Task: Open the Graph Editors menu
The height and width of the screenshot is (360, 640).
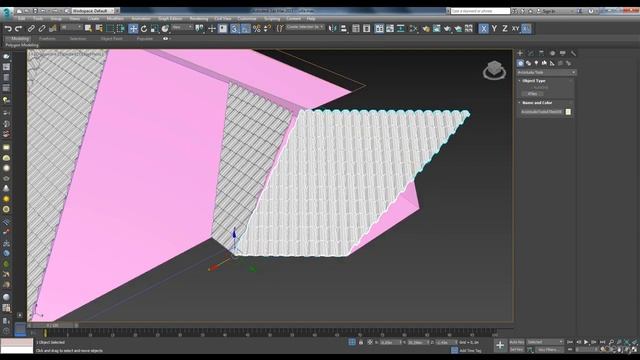Action: coord(170,19)
